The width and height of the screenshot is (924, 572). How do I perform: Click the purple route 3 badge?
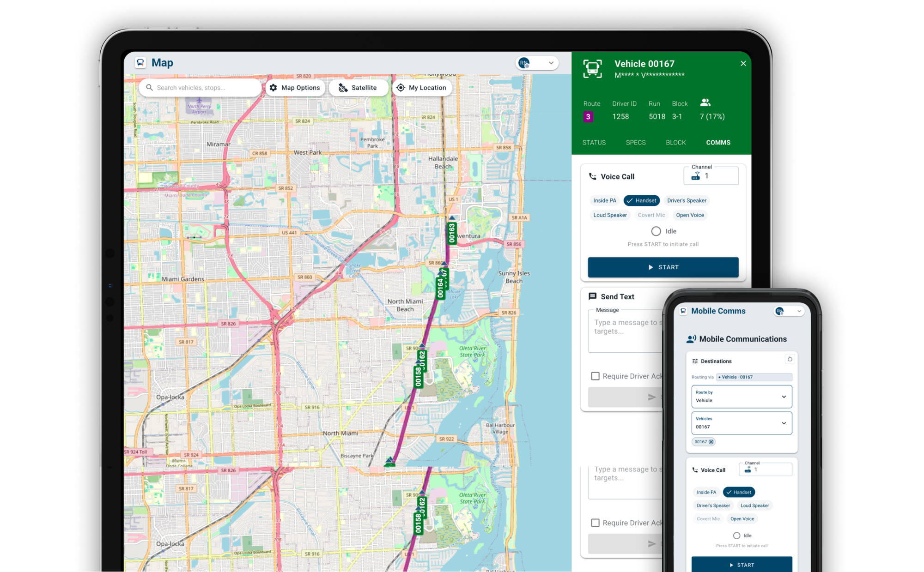point(588,117)
